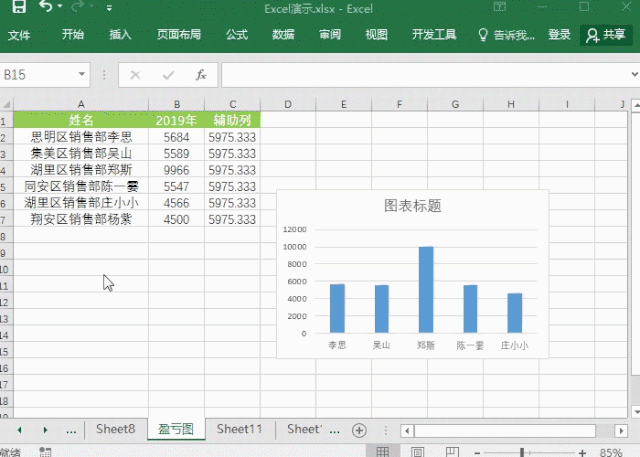The width and height of the screenshot is (640, 457).
Task: Open Customize Quick Access Toolbar dropdown
Action: pyautogui.click(x=109, y=7)
